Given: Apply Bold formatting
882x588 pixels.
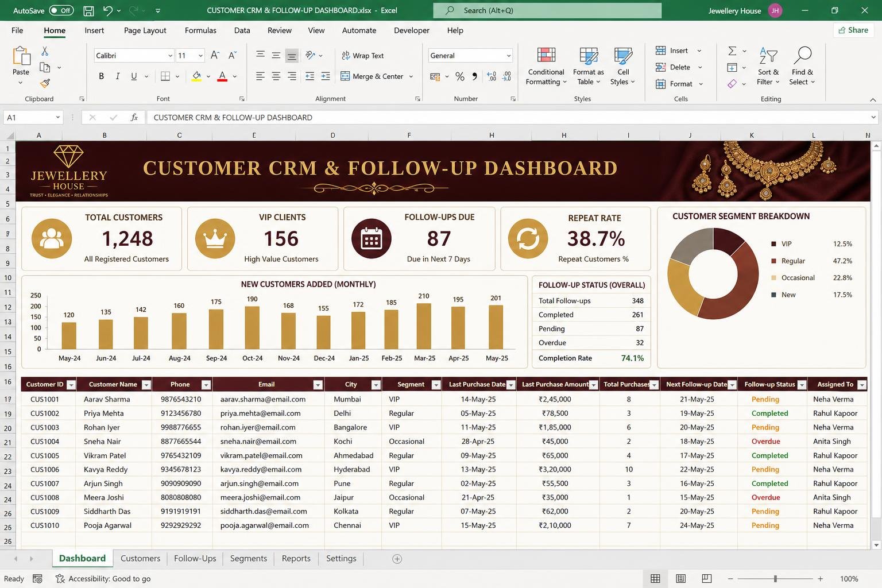Looking at the screenshot, I should 102,76.
